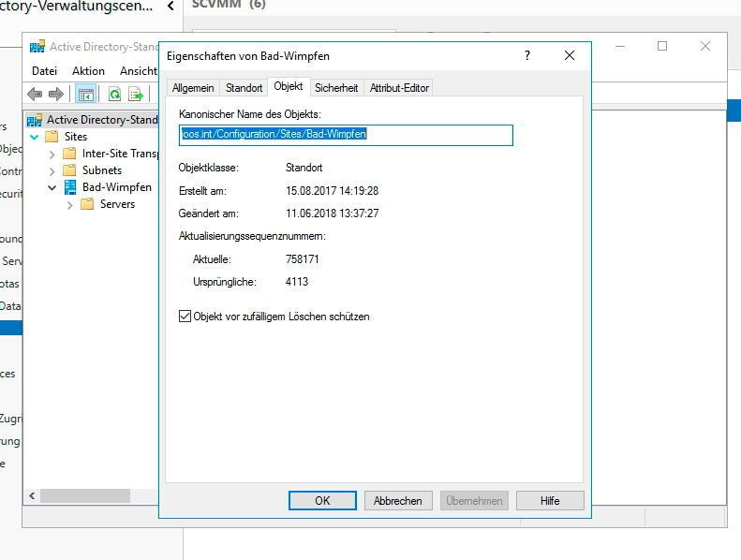The width and height of the screenshot is (741, 560).
Task: Select the Sites tree label
Action: [x=76, y=137]
